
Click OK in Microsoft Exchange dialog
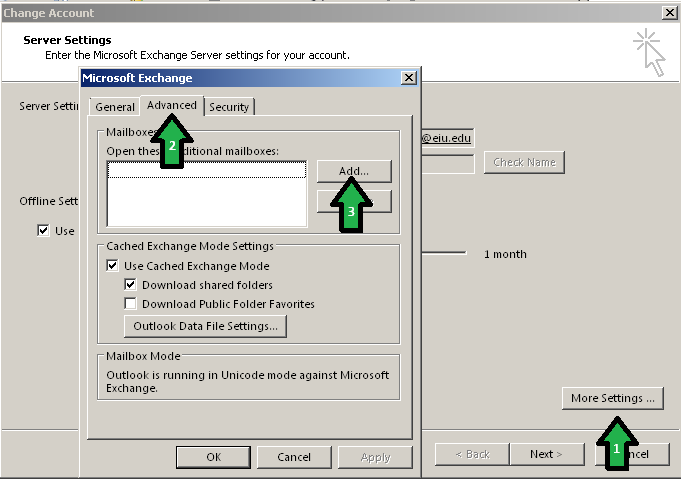click(213, 457)
